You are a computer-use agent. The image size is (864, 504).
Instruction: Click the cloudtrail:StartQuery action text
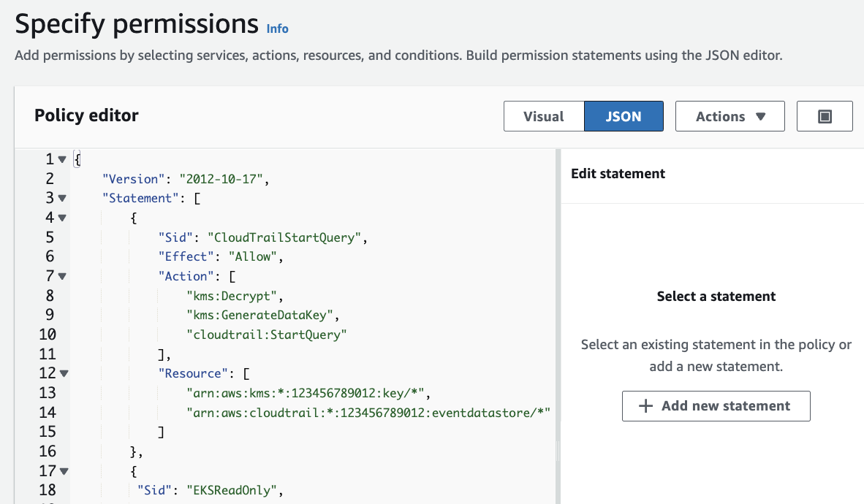pyautogui.click(x=266, y=335)
